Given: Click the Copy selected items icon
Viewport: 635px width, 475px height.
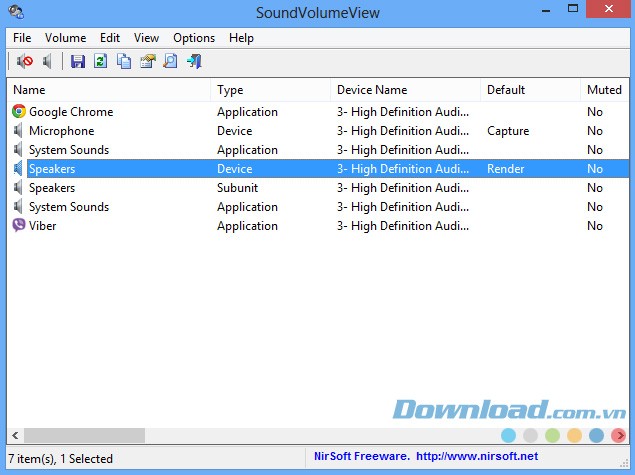Looking at the screenshot, I should tap(124, 62).
